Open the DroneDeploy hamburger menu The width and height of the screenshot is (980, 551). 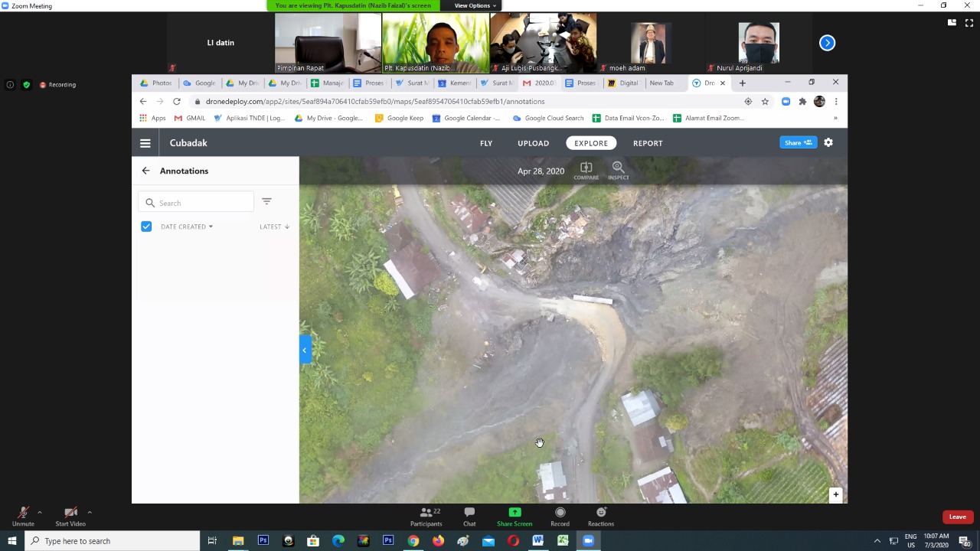tap(145, 143)
